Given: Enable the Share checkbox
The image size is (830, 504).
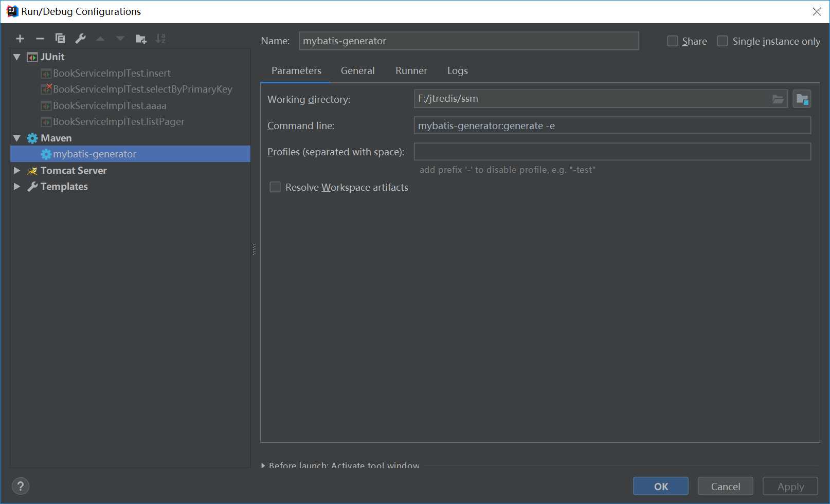Looking at the screenshot, I should tap(673, 41).
